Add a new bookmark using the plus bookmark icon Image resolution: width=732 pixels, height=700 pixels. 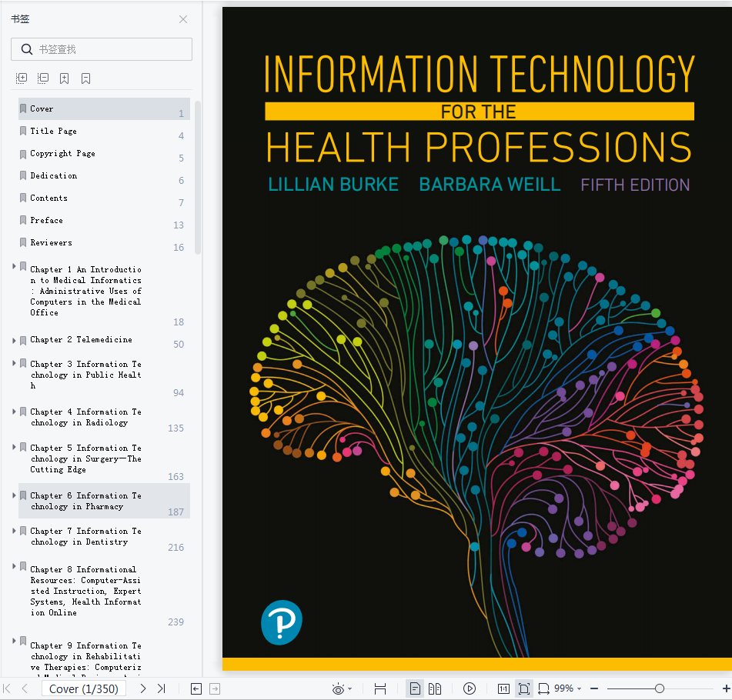(x=65, y=78)
